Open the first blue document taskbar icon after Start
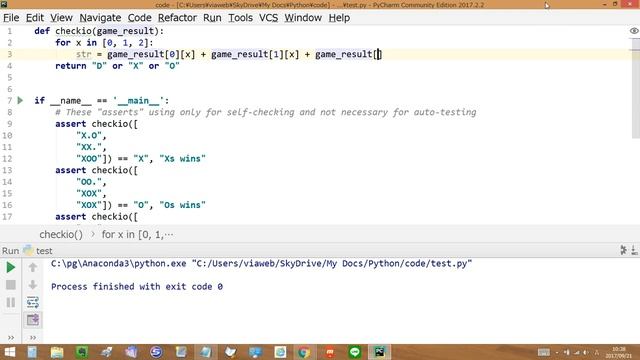The width and height of the screenshot is (640, 360). (32, 352)
